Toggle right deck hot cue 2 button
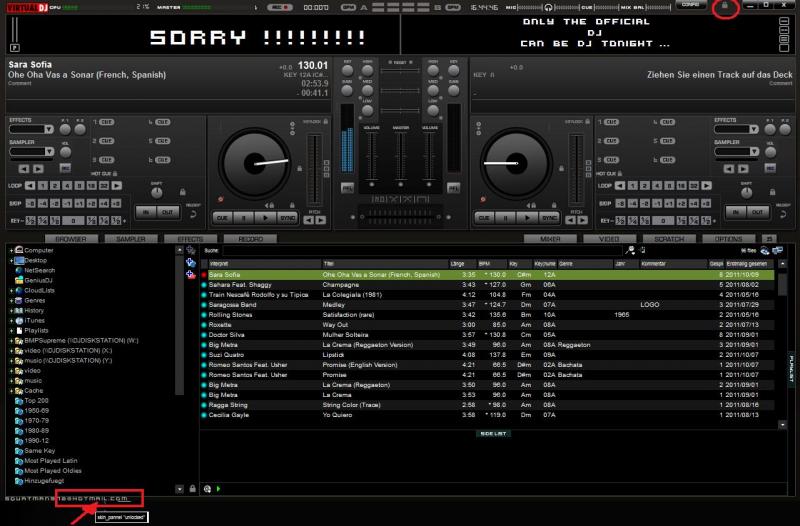This screenshot has height=526, width=800. pyautogui.click(x=611, y=141)
